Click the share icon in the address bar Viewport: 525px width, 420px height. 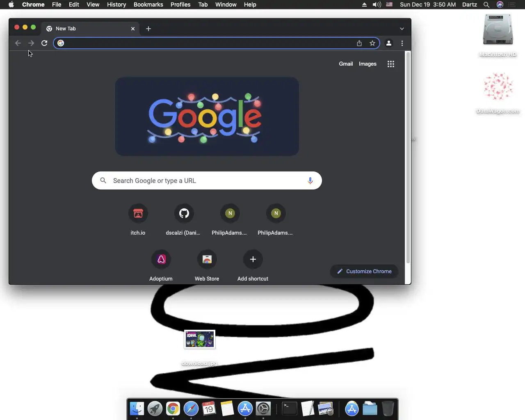pos(359,43)
